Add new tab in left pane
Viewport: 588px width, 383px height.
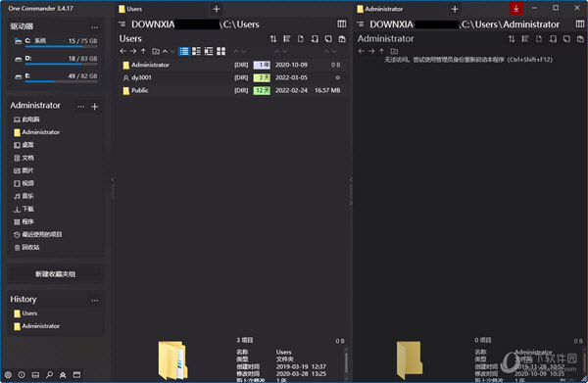click(217, 9)
